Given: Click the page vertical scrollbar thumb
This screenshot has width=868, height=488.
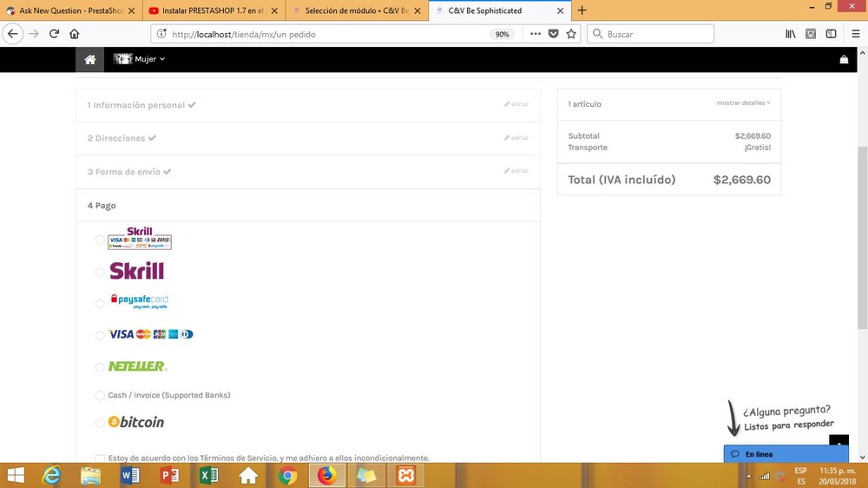Looking at the screenshot, I should 863,237.
